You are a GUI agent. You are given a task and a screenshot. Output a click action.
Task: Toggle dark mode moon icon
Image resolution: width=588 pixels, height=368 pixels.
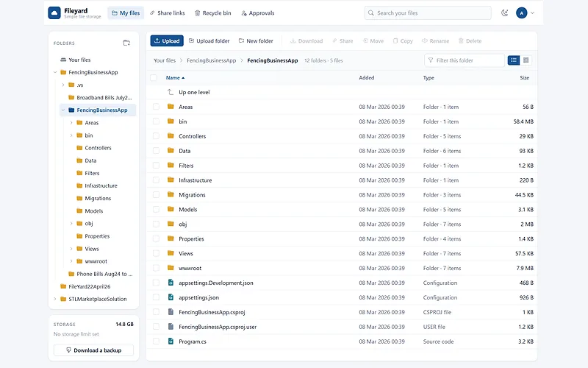tap(505, 13)
